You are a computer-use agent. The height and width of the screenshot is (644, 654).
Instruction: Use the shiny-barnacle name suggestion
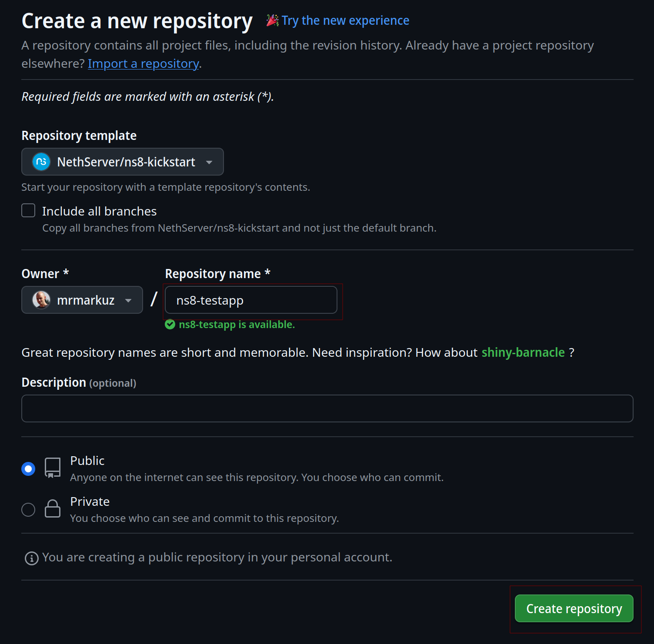[x=523, y=352]
